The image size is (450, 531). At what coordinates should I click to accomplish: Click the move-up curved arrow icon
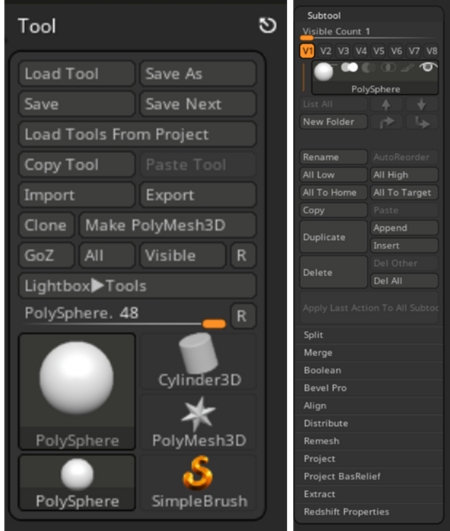tap(386, 122)
